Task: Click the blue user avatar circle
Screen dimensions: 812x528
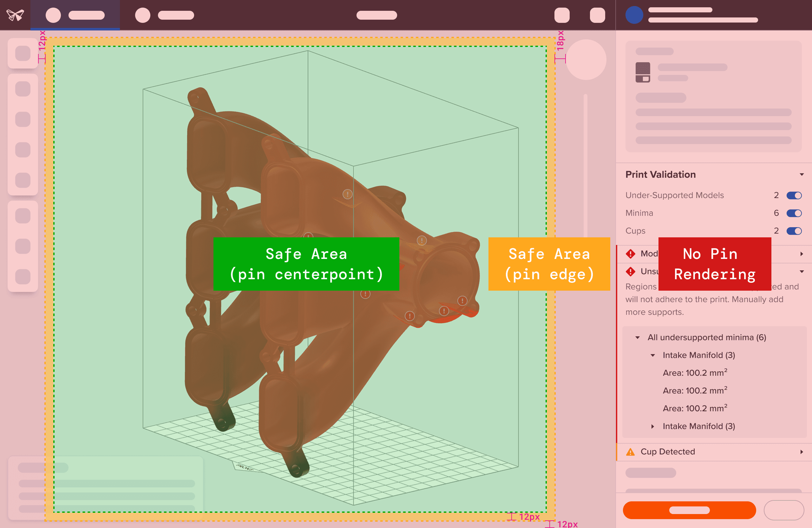Action: (634, 15)
